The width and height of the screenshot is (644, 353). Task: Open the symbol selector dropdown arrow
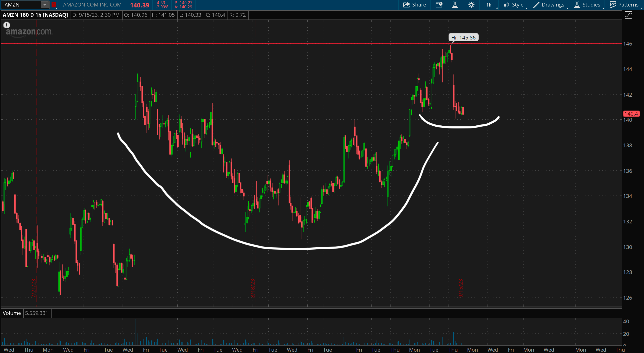tap(45, 4)
